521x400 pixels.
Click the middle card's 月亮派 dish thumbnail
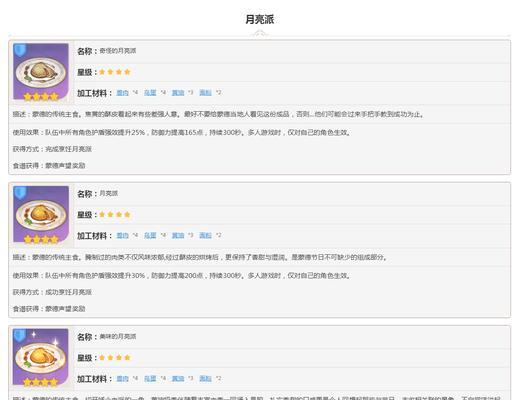(41, 214)
